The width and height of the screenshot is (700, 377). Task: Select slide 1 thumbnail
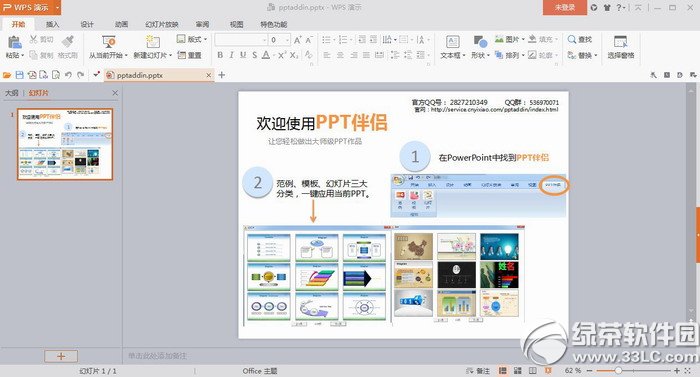tap(65, 144)
